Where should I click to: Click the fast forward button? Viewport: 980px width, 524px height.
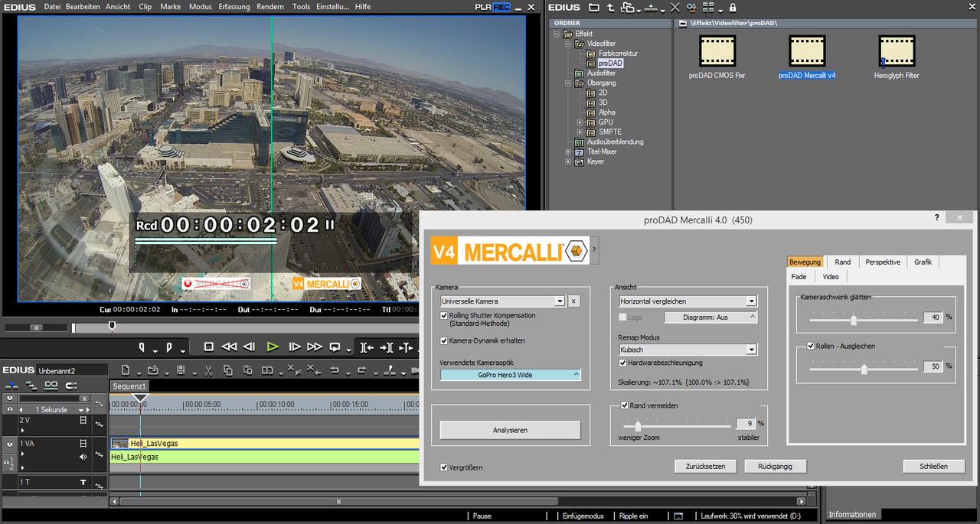315,347
